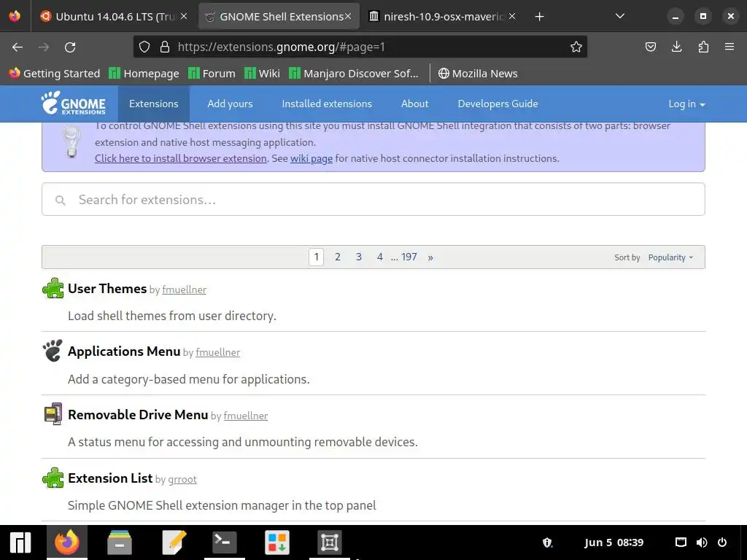Open the User Themes extension title
The width and height of the screenshot is (747, 560).
point(107,289)
